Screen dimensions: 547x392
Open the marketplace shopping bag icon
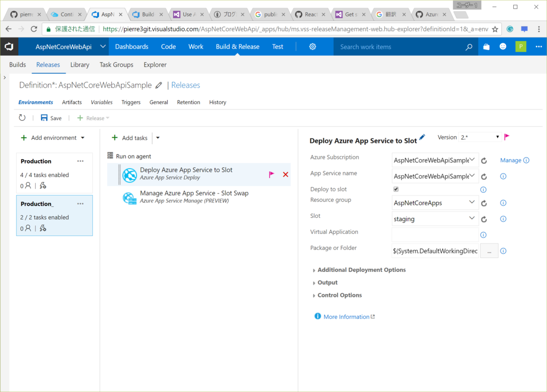pos(486,47)
